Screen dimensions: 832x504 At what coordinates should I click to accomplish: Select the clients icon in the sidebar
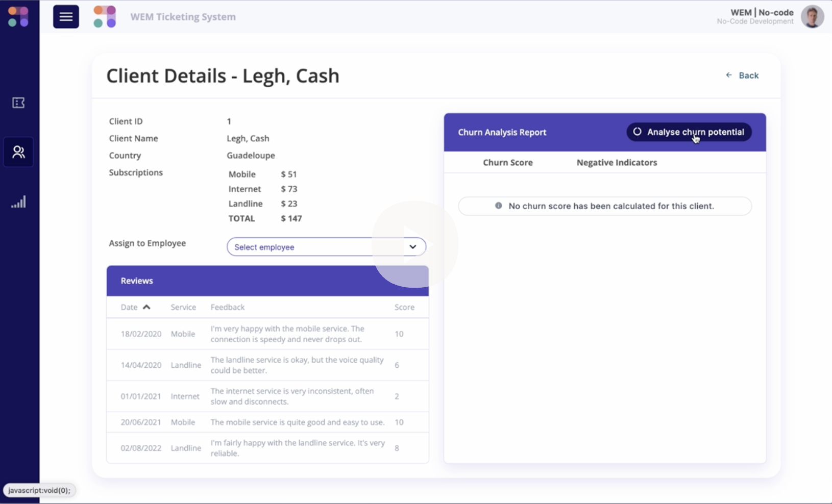tap(18, 152)
